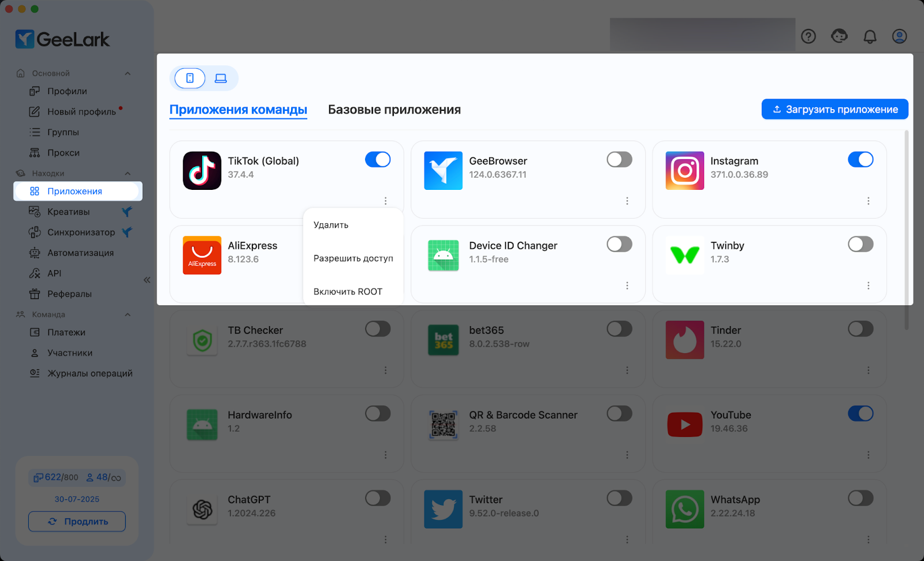Click the Tinder app icon
The width and height of the screenshot is (924, 561).
685,340
